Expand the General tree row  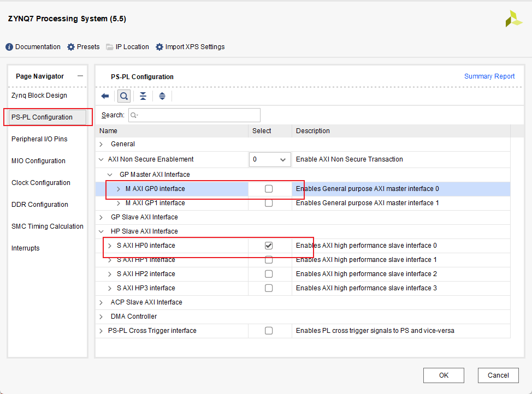101,144
